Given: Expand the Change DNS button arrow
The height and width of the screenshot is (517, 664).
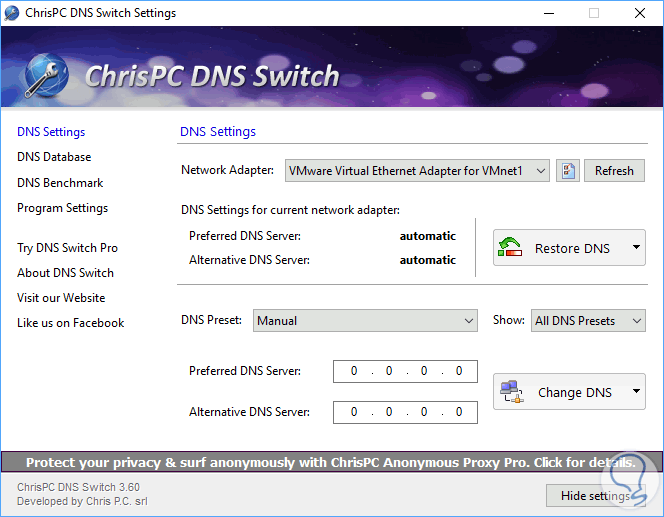Looking at the screenshot, I should point(636,391).
